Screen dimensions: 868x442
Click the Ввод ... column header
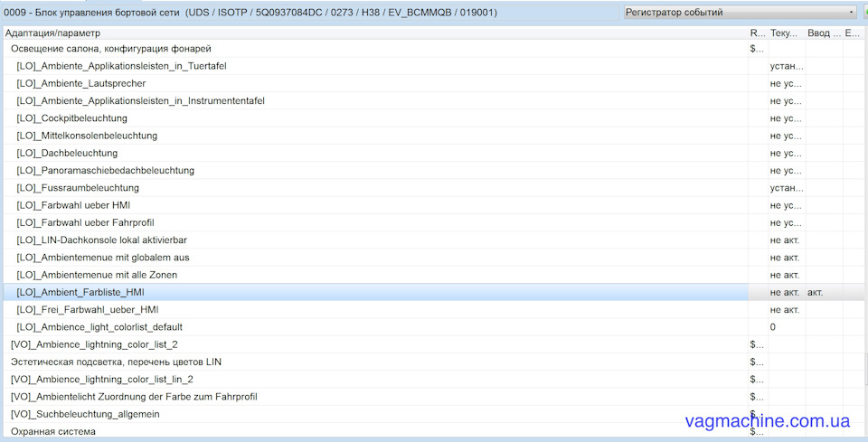point(824,33)
